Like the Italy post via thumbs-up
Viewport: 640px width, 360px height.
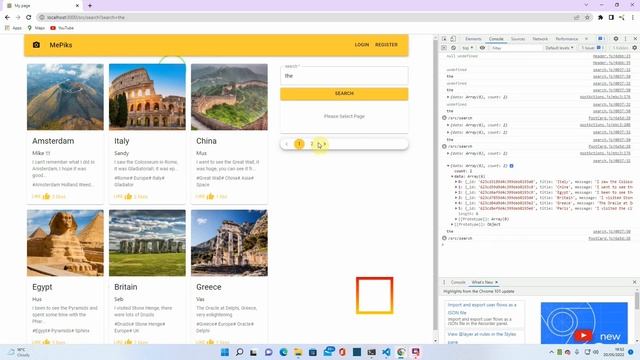pos(128,196)
